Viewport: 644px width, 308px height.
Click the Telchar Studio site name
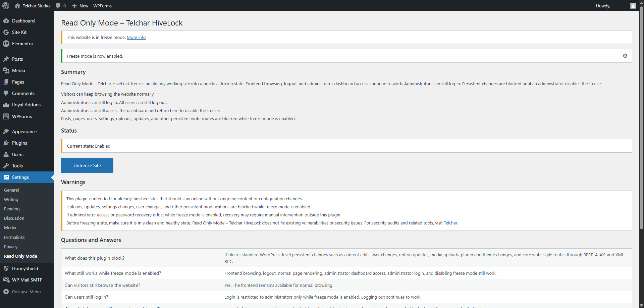click(x=36, y=6)
